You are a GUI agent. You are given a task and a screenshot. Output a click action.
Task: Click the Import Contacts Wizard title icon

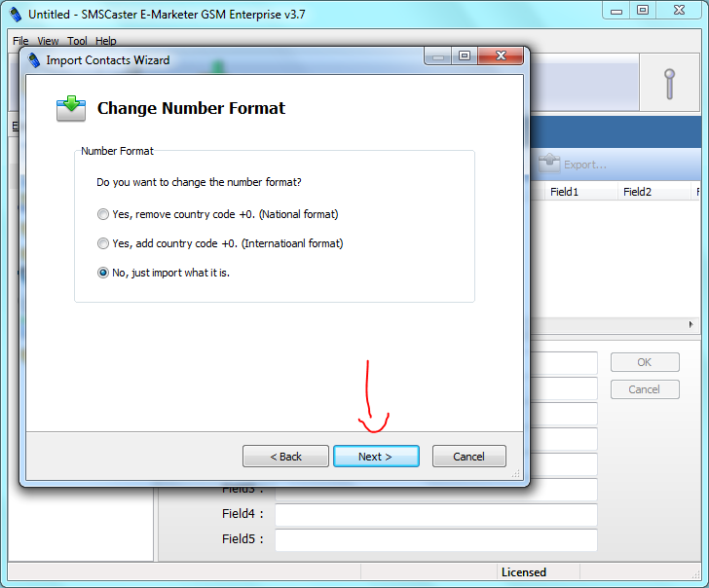tap(34, 60)
